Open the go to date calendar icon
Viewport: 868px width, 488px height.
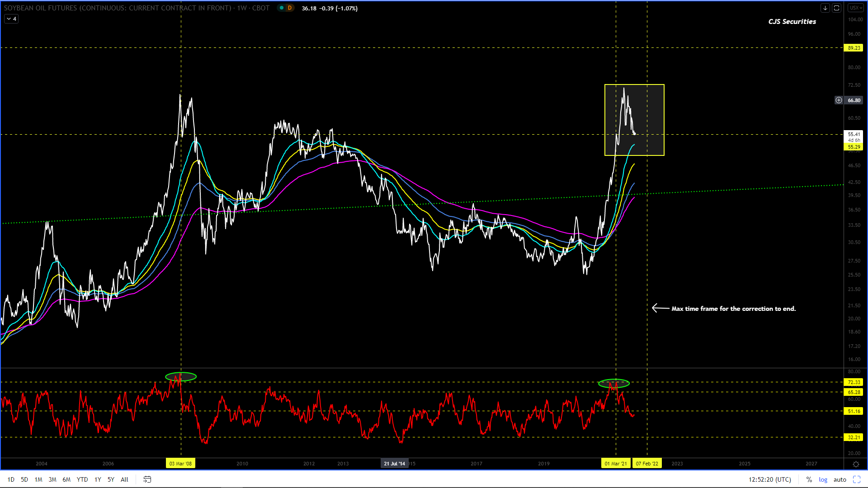147,479
